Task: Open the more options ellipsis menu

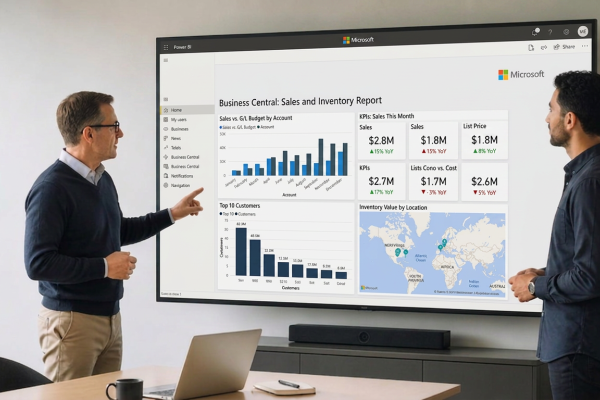Action: click(585, 46)
